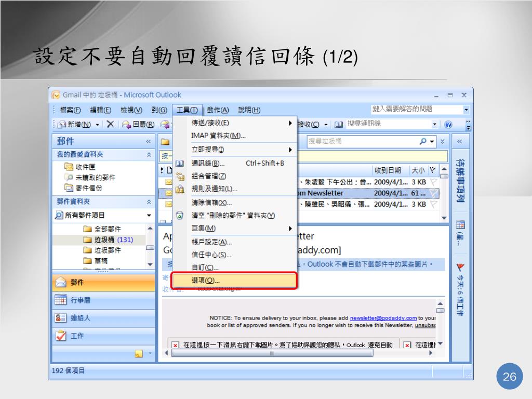The image size is (532, 399).
Task: Select the 垃圾郵件 folder
Action: [x=102, y=250]
